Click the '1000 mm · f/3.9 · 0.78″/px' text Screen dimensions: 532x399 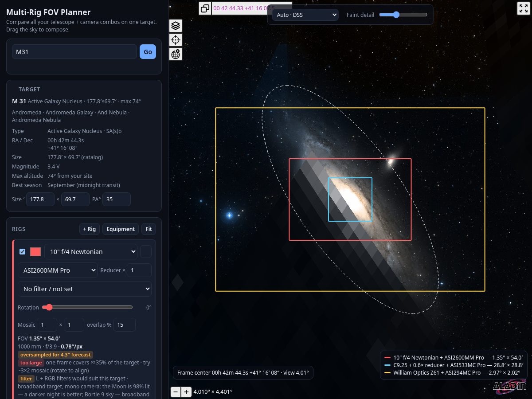(50, 346)
